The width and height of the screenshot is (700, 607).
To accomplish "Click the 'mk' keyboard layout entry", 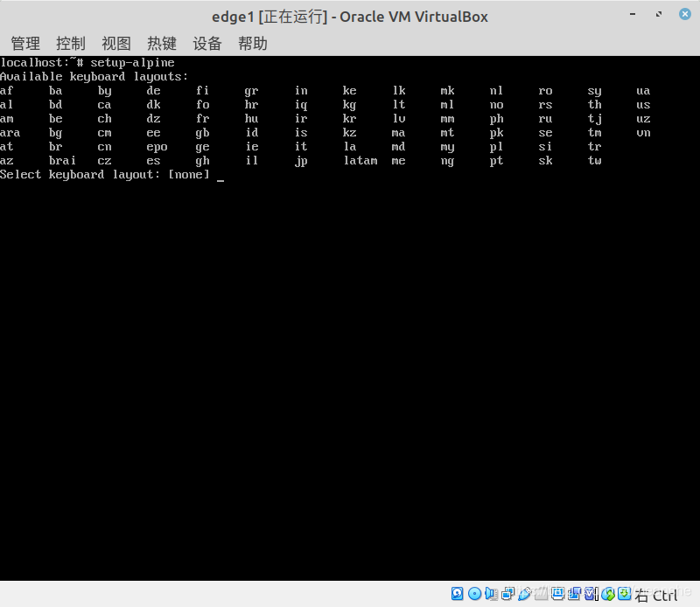I will 447,91.
